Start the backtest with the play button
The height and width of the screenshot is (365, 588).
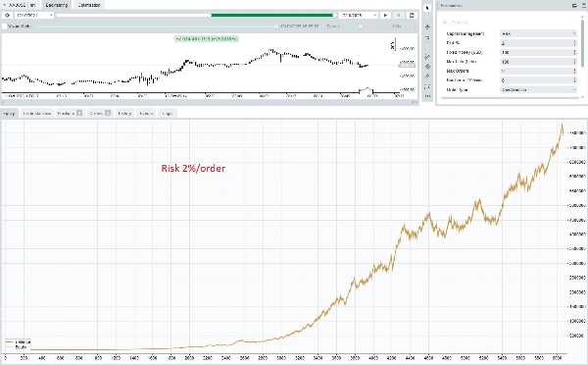coord(385,15)
